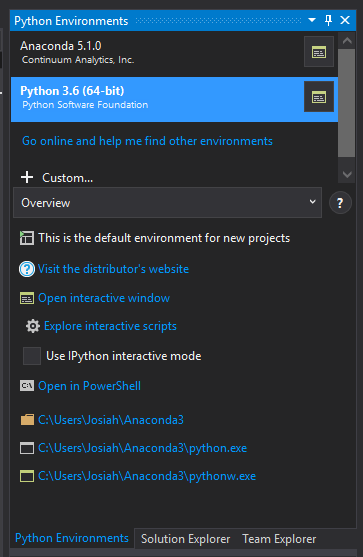Click the window icon beside pythonw.exe path

point(27,476)
